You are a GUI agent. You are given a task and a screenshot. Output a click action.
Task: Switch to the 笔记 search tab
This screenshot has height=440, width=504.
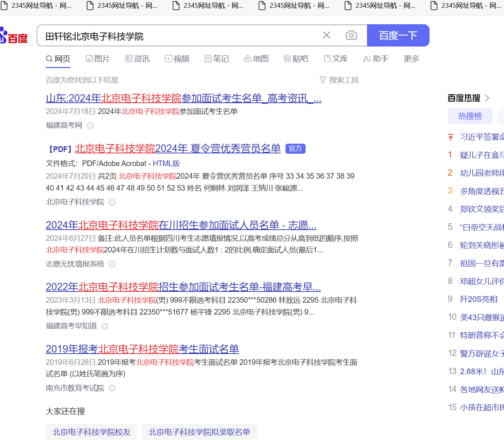tap(217, 59)
